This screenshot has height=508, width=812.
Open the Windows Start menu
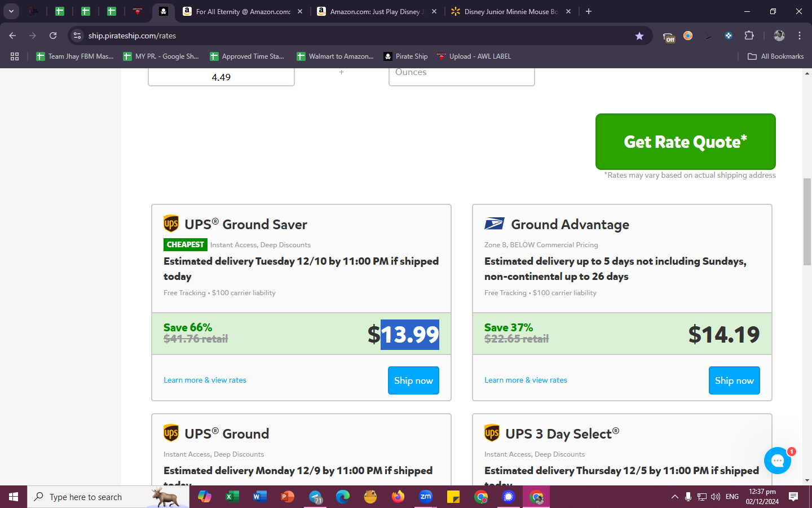tap(14, 497)
